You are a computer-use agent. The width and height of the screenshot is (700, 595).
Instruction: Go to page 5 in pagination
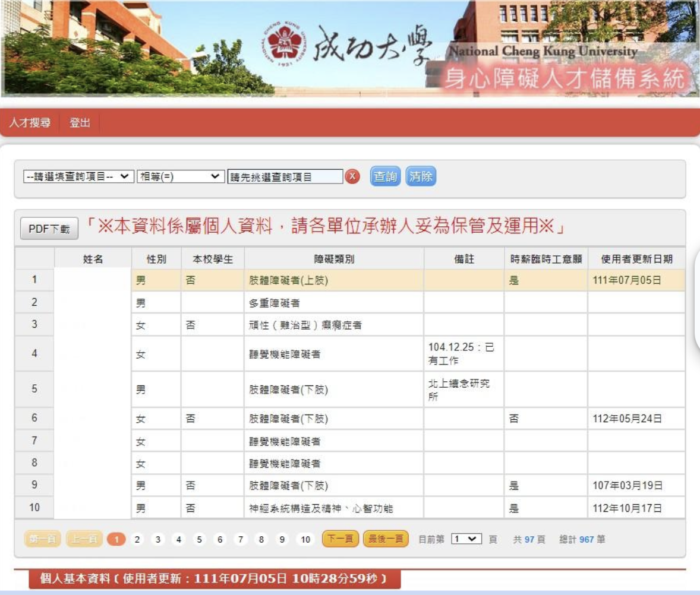199,539
